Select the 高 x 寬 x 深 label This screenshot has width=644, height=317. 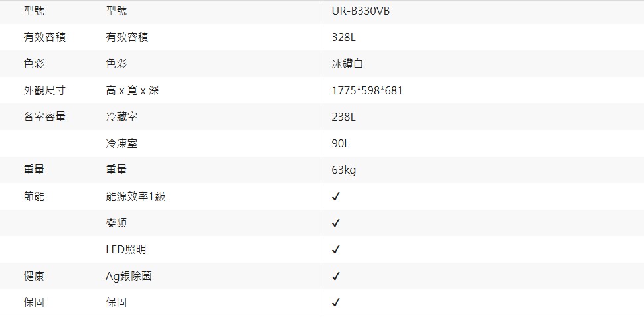coord(132,91)
